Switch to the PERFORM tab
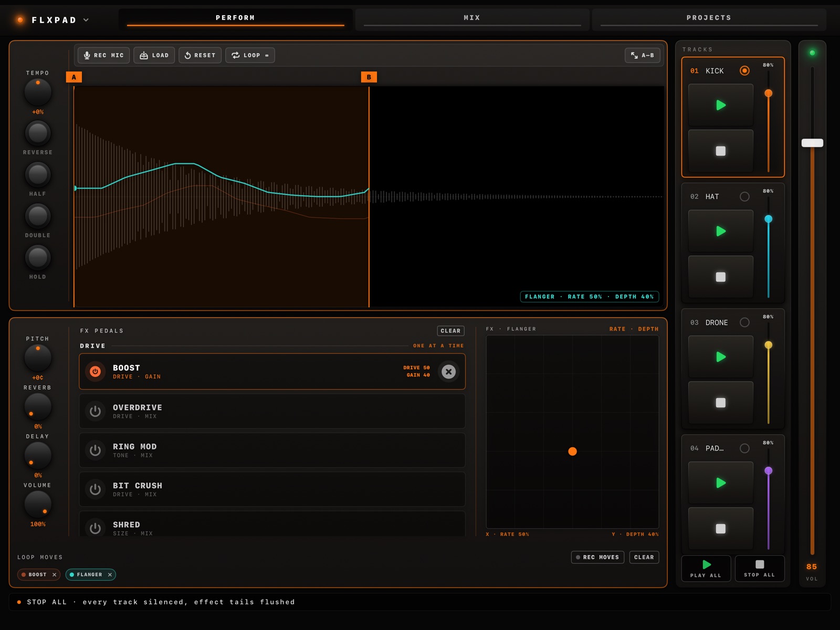Image resolution: width=840 pixels, height=630 pixels. click(236, 18)
